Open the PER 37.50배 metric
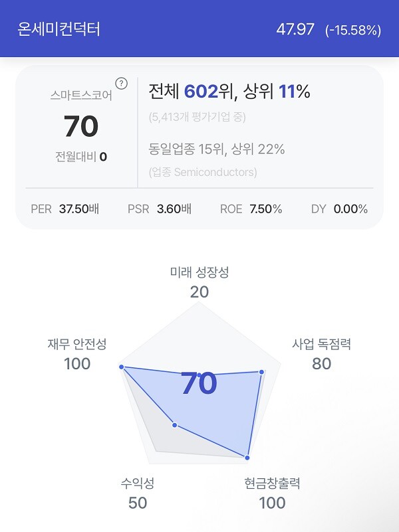399x532 pixels. click(x=59, y=209)
